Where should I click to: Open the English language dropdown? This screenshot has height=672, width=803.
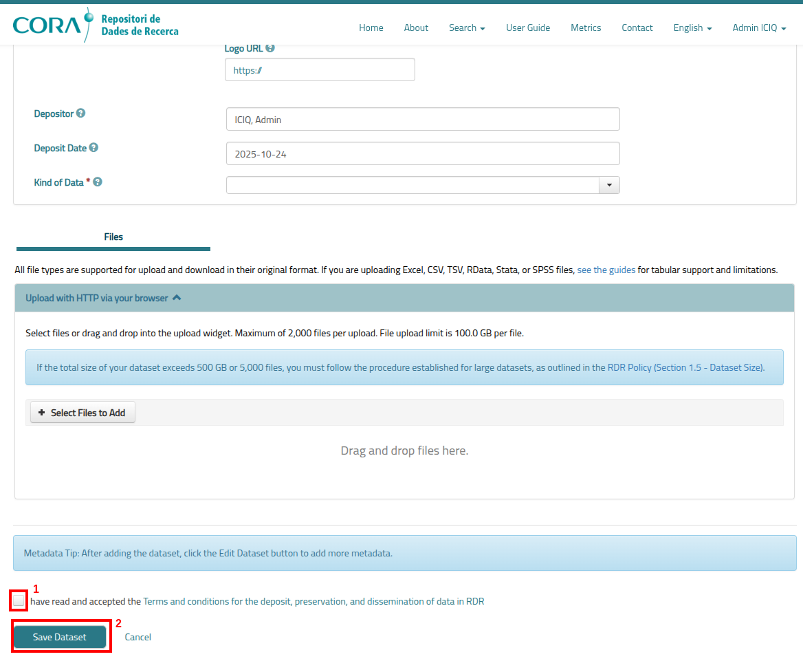tap(692, 28)
